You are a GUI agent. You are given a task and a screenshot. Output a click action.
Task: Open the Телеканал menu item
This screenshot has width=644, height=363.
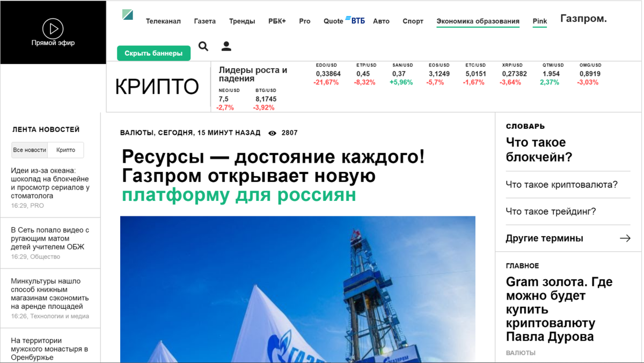(163, 21)
